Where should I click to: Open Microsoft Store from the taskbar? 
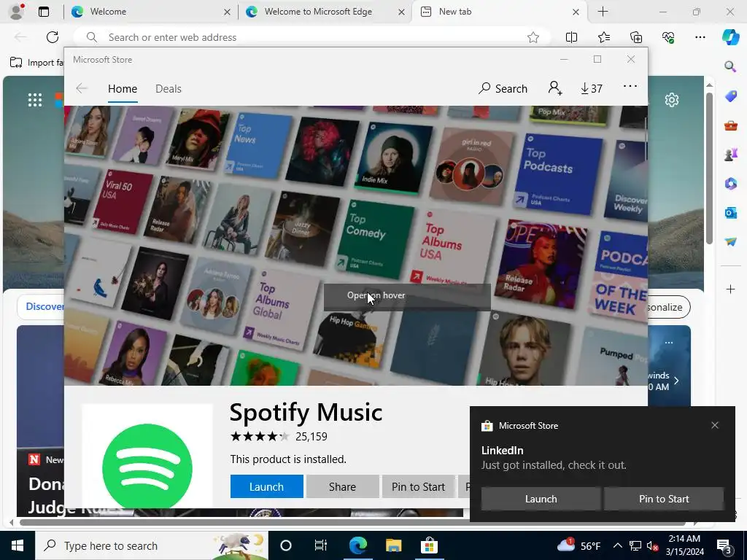point(429,545)
